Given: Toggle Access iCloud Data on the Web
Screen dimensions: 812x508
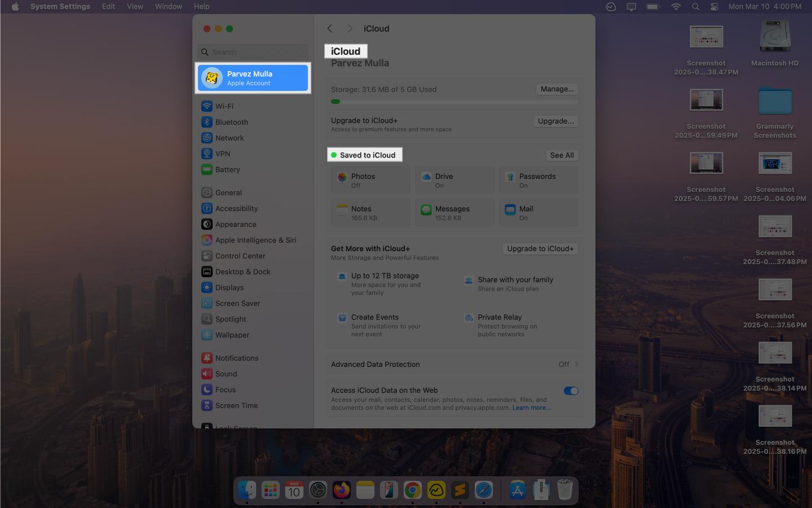Looking at the screenshot, I should 571,391.
